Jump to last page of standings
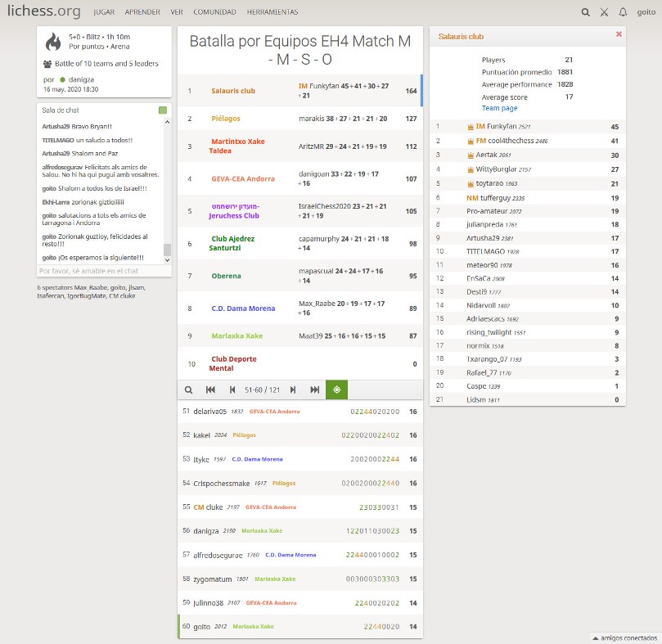 pyautogui.click(x=315, y=390)
